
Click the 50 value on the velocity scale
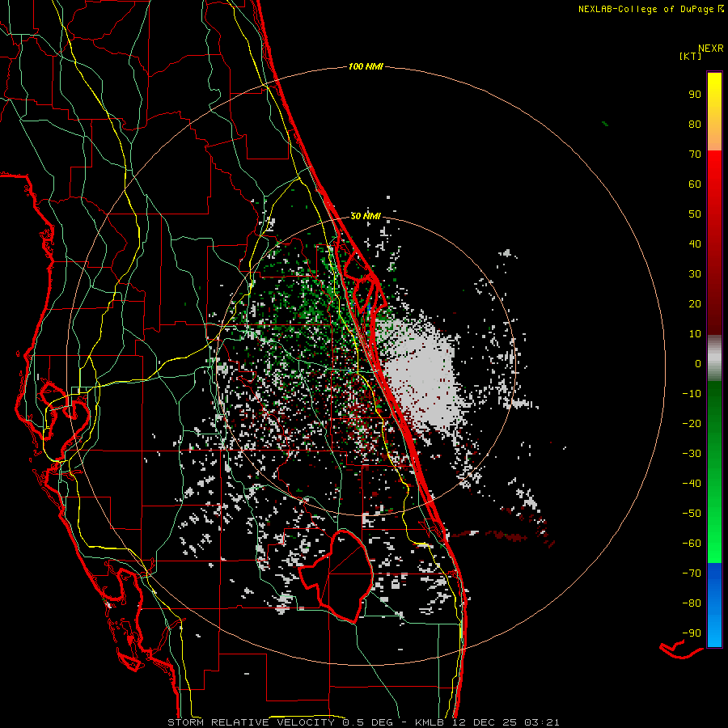click(x=695, y=214)
